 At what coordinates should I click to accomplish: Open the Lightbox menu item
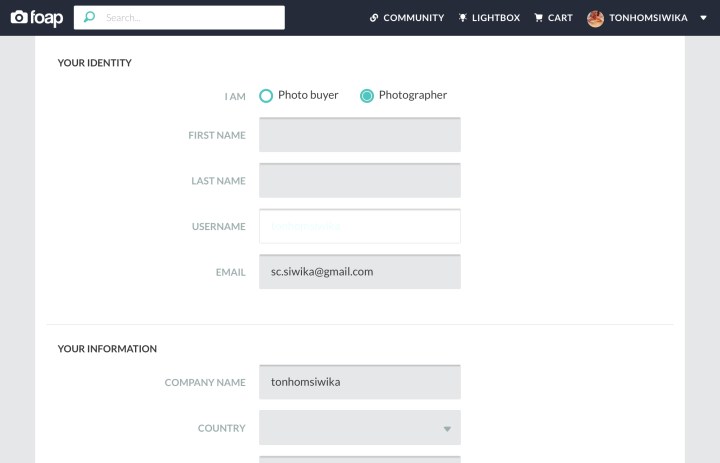tap(496, 18)
